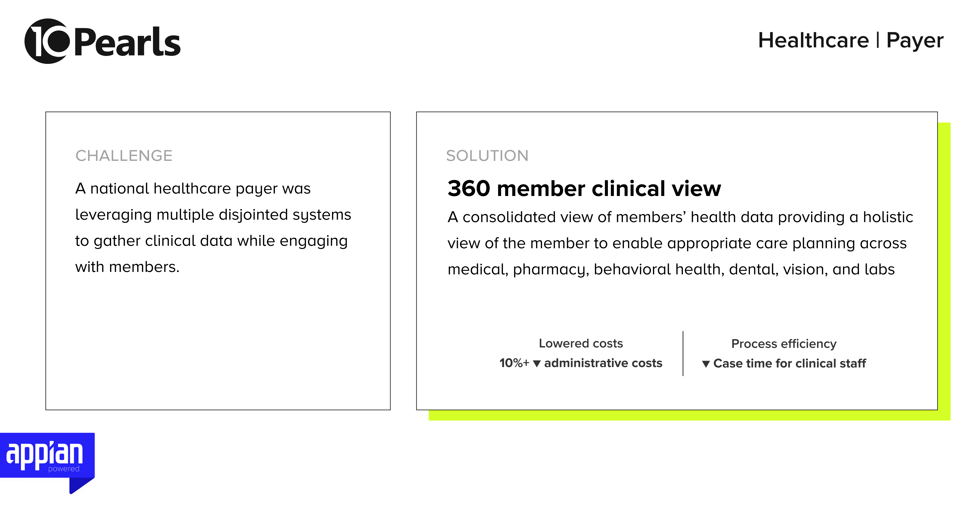Click the '360 member clinical view' heading

(x=584, y=188)
